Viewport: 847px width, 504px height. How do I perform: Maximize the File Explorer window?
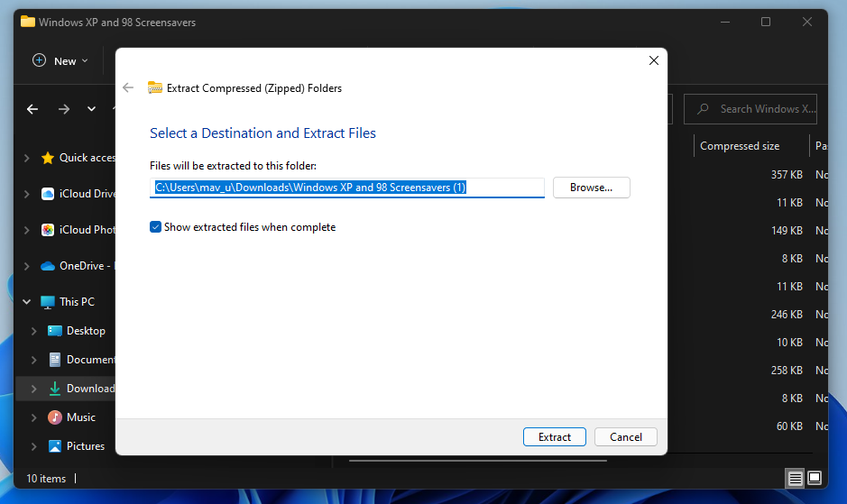pos(766,22)
